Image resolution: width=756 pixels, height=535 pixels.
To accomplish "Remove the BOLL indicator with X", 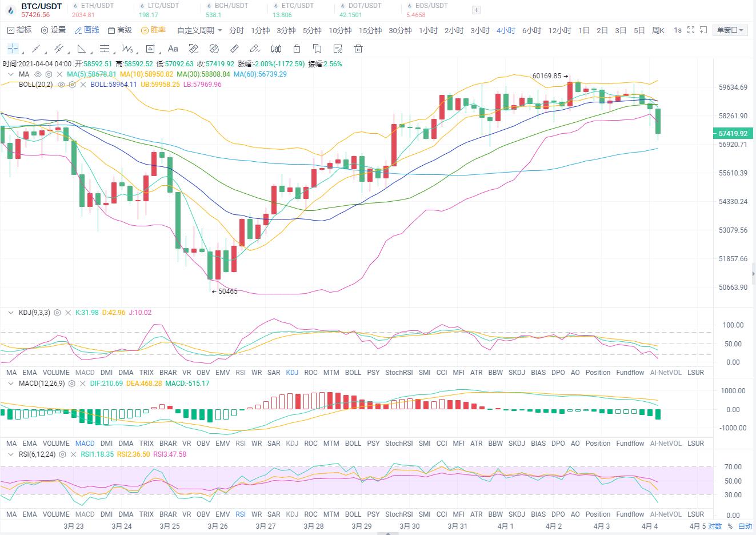I will tap(83, 85).
